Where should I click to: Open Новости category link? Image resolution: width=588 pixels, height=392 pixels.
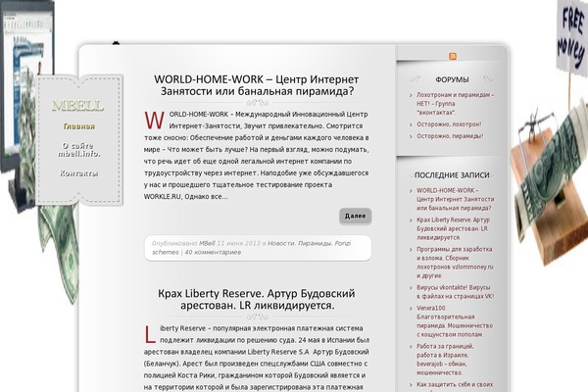281,243
